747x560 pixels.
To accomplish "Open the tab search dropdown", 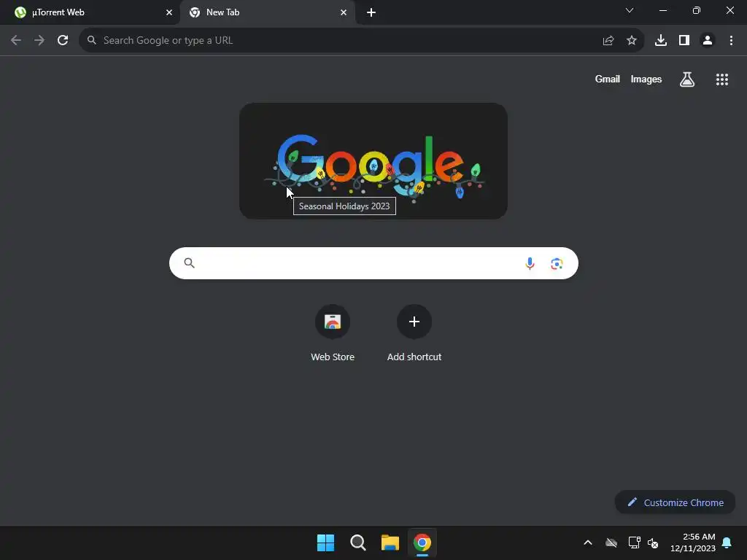I will 630,10.
